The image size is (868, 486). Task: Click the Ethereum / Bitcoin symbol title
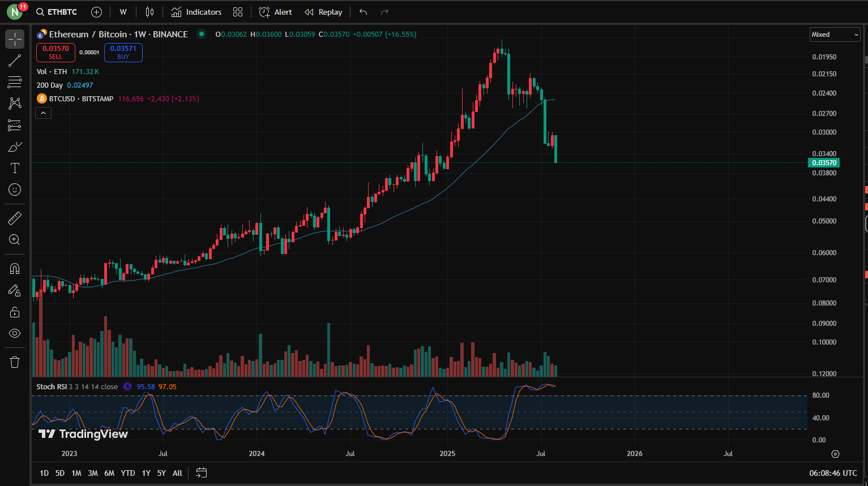pyautogui.click(x=118, y=34)
